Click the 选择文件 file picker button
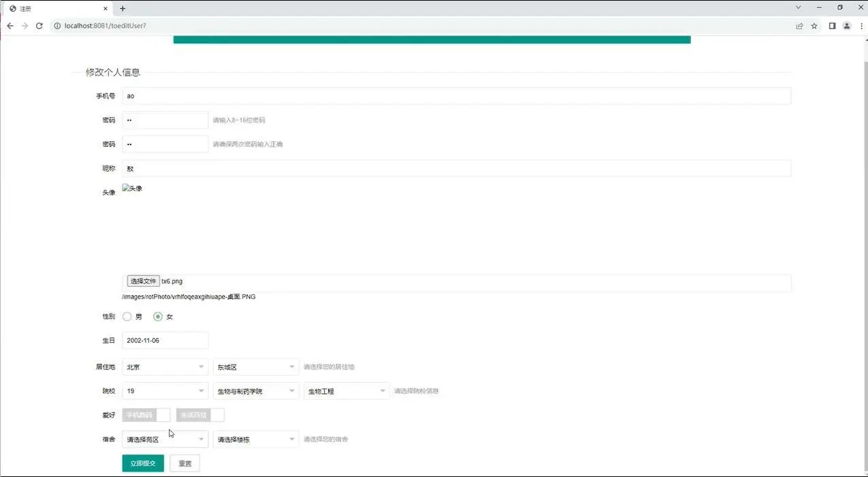Screen dimensions: 868x477 (142, 281)
